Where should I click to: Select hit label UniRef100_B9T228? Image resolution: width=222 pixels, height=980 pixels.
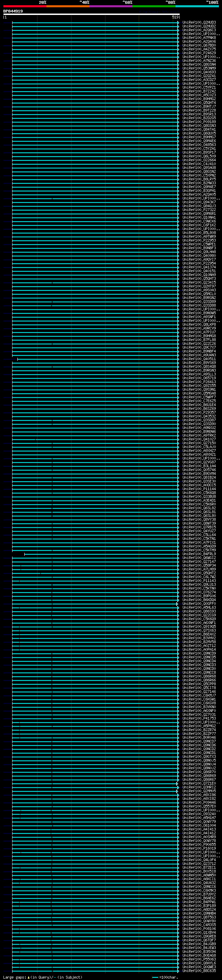coord(199,110)
